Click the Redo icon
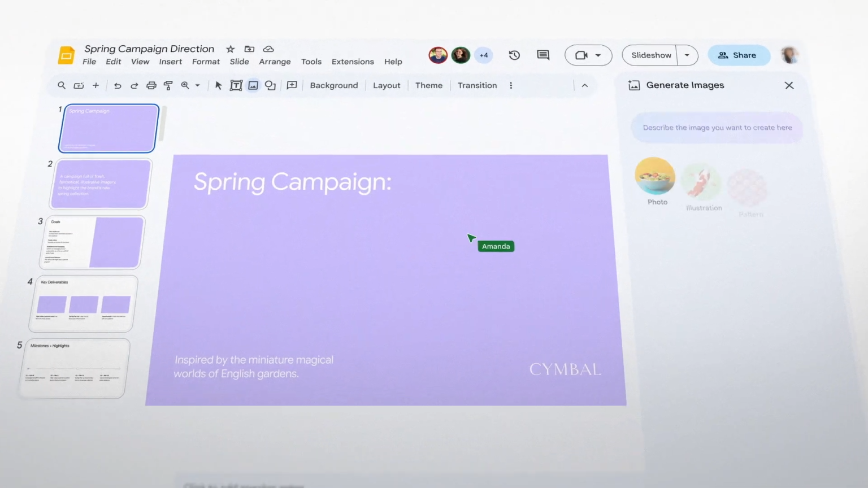868x488 pixels. (x=134, y=85)
